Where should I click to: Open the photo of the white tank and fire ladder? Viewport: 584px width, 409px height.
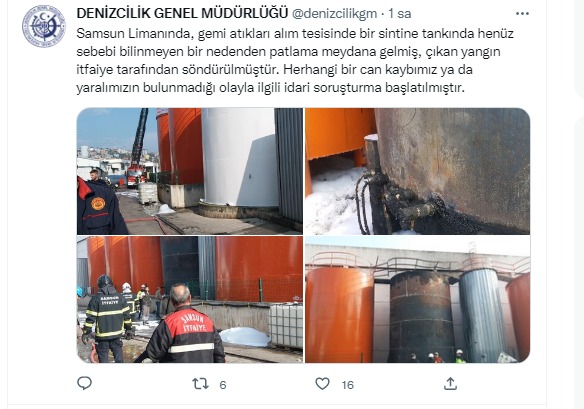click(x=190, y=171)
